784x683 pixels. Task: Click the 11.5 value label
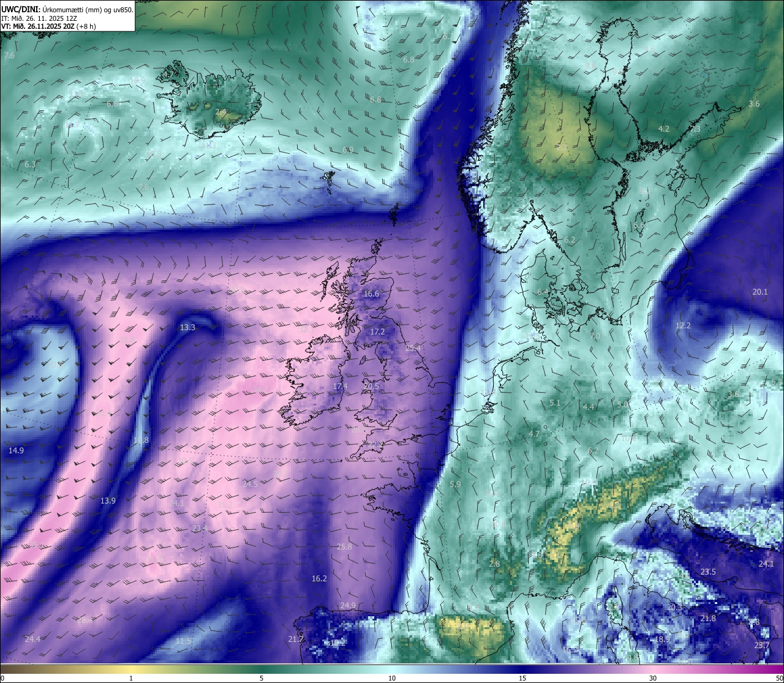coord(184,641)
